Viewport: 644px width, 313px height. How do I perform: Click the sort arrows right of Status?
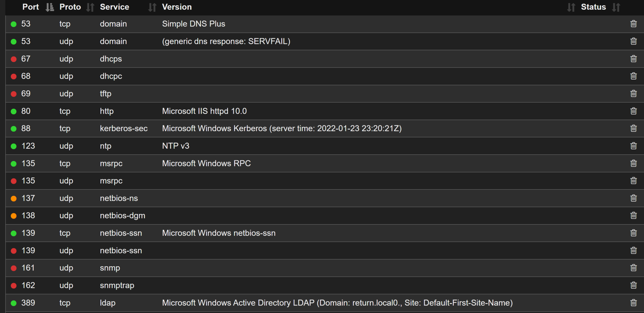pos(616,7)
